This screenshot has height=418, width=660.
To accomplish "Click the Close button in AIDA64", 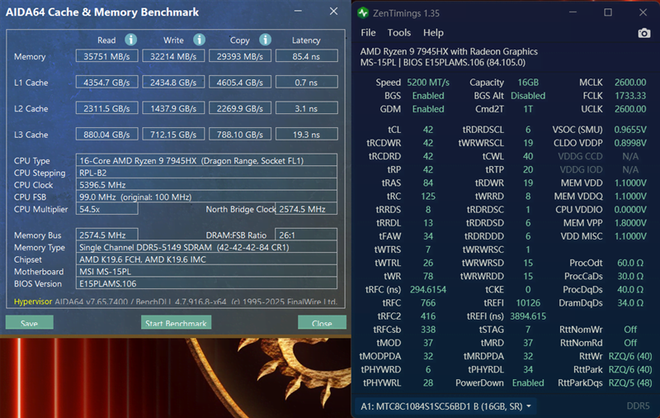I will click(321, 323).
